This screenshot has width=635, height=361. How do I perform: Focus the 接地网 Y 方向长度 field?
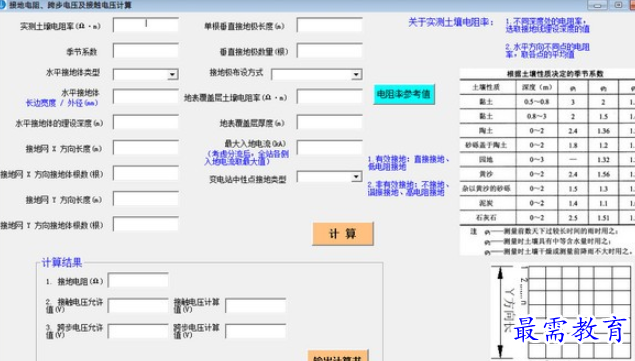click(146, 199)
